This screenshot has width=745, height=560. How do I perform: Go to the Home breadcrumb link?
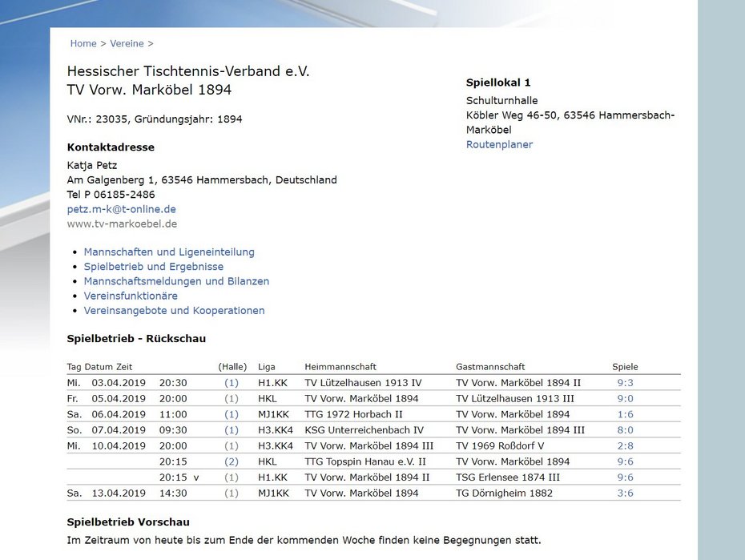[x=83, y=43]
